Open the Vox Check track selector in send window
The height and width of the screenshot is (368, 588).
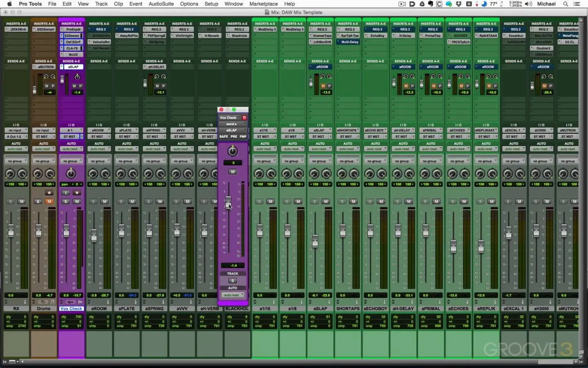coord(229,118)
